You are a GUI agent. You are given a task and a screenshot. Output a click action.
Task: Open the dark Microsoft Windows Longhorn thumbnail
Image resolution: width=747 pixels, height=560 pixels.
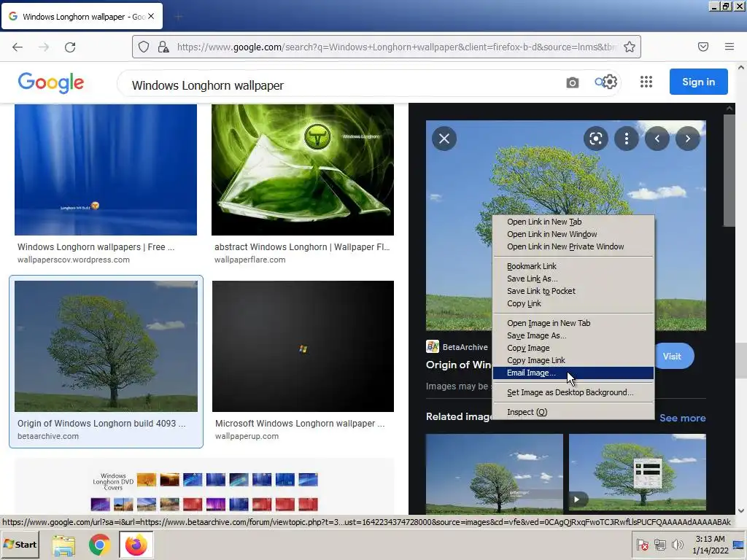pos(303,346)
